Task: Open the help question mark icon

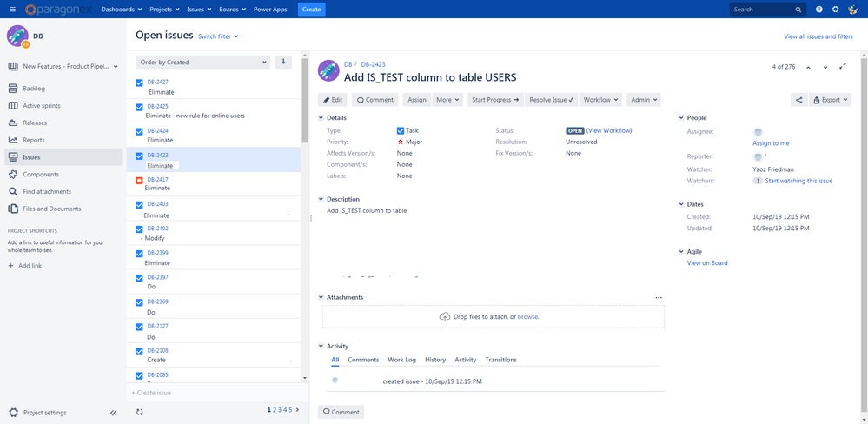Action: pyautogui.click(x=819, y=10)
